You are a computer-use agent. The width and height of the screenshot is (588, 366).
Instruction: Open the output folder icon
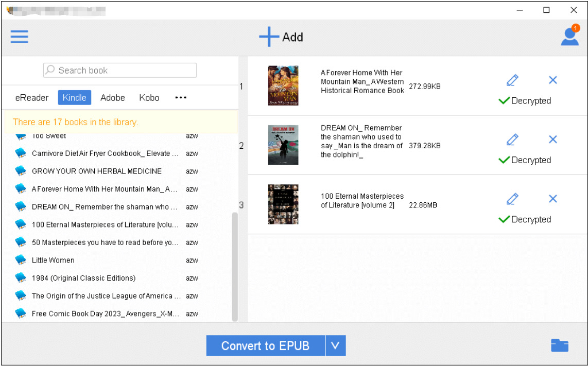coord(560,345)
